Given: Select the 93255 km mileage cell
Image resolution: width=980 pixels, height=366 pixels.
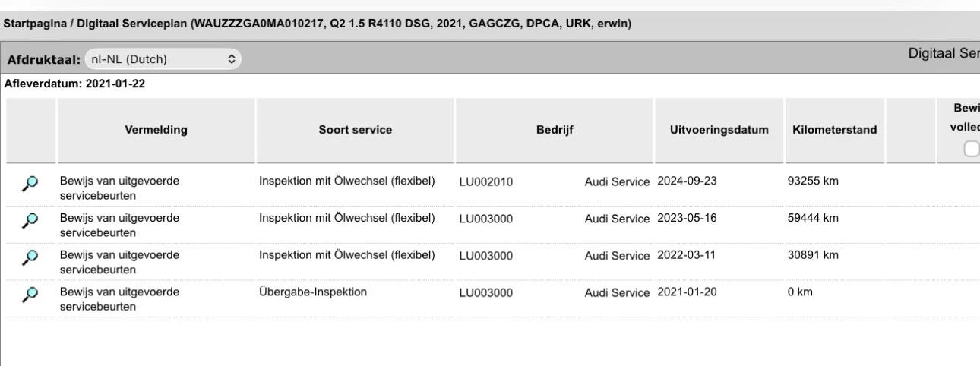Looking at the screenshot, I should (813, 181).
